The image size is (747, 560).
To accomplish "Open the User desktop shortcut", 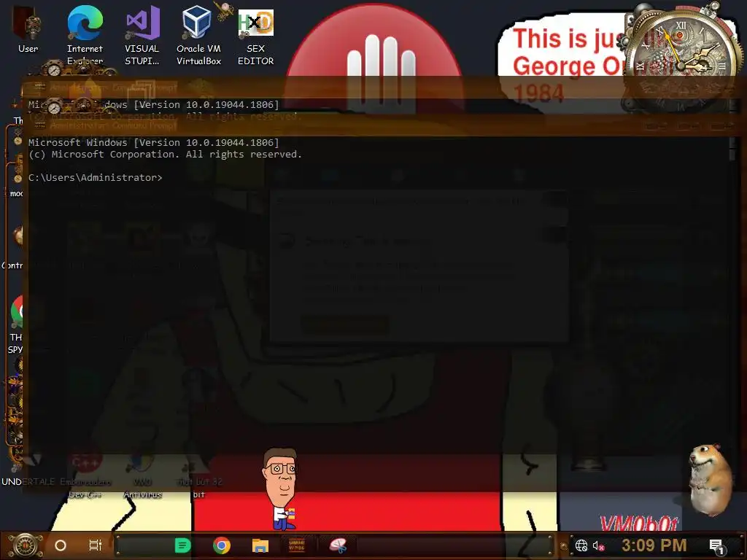I will click(28, 29).
